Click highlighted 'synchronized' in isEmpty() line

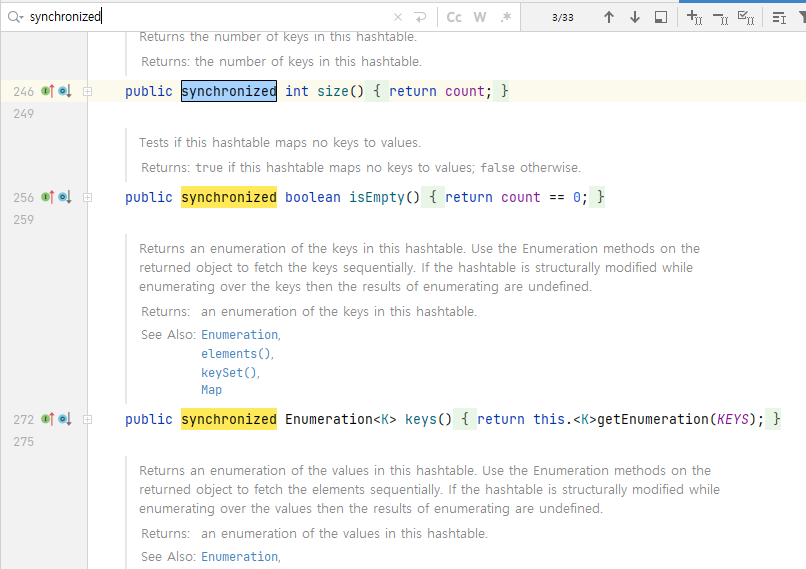click(x=229, y=197)
